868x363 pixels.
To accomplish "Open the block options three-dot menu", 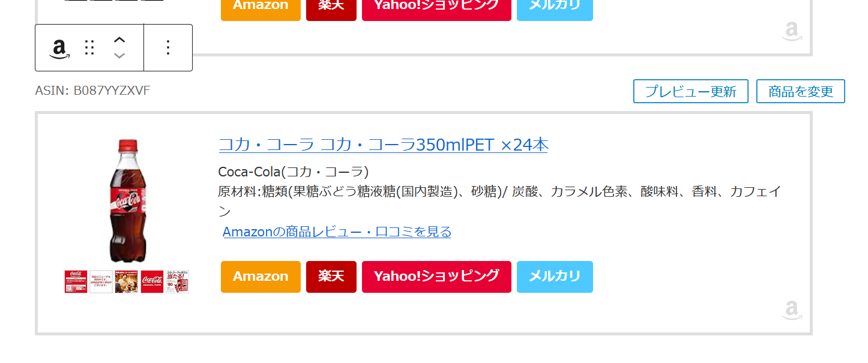I will point(168,48).
